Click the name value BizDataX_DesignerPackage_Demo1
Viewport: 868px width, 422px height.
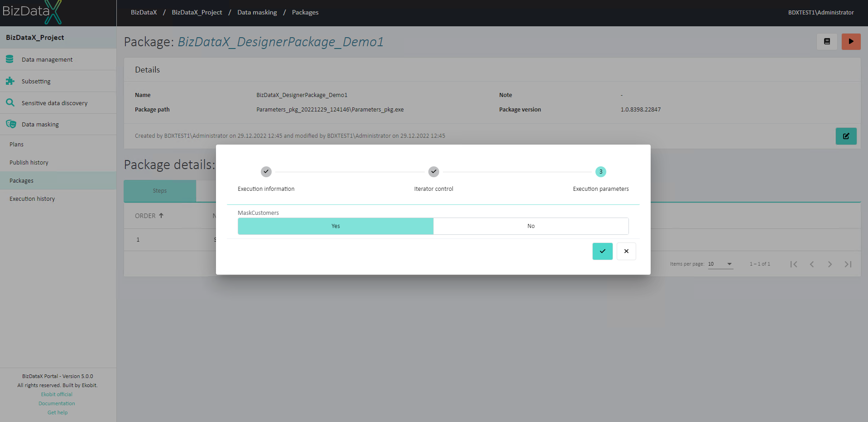tap(302, 95)
